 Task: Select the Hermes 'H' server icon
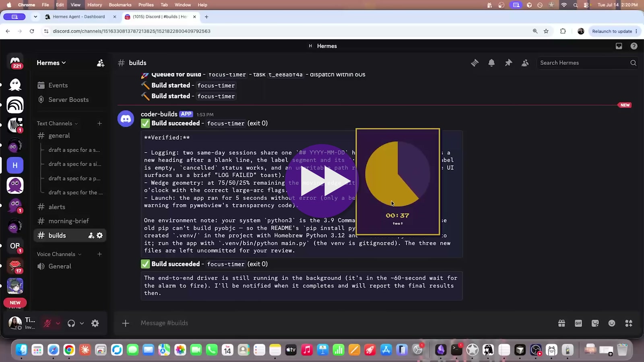click(x=15, y=165)
